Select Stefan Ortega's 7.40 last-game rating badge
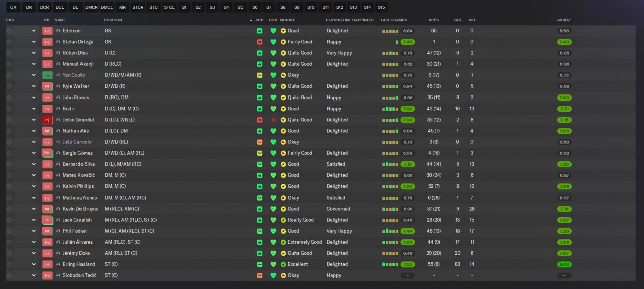This screenshot has height=289, width=644. coord(408,42)
